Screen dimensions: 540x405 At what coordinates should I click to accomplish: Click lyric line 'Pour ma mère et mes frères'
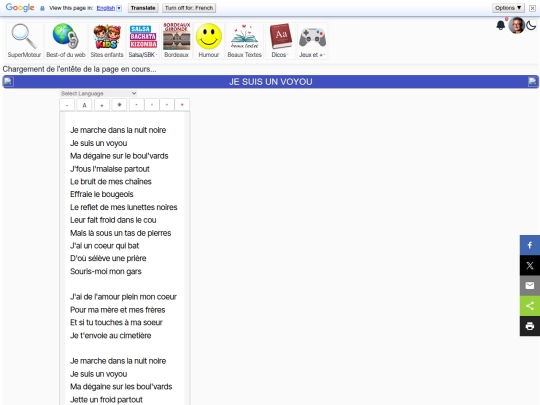click(118, 310)
